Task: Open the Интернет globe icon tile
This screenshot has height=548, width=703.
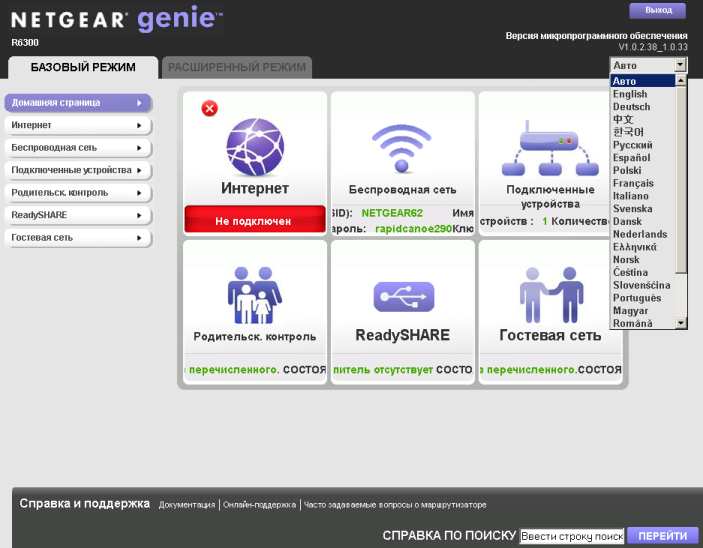Action: pyautogui.click(x=255, y=147)
